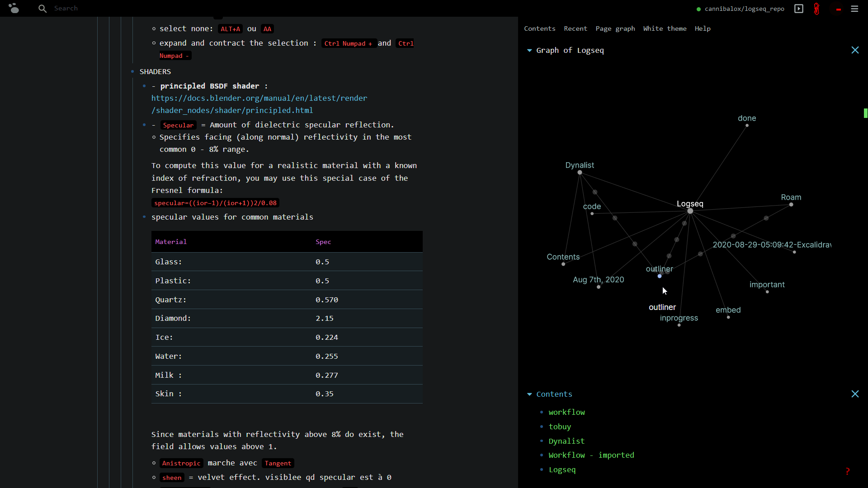Open the hamburger menu
Image resolution: width=868 pixels, height=488 pixels.
coord(854,9)
